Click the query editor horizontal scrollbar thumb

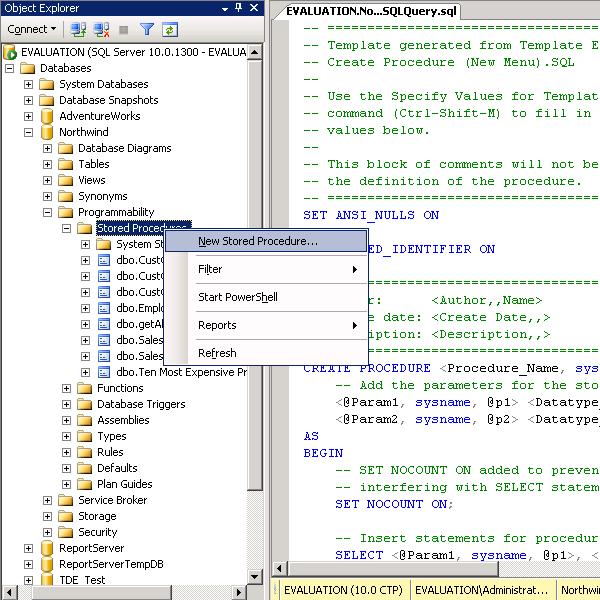pyautogui.click(x=393, y=569)
